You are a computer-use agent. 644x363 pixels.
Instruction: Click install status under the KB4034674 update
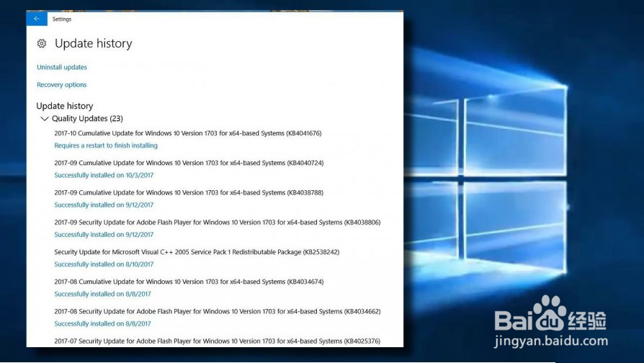103,294
